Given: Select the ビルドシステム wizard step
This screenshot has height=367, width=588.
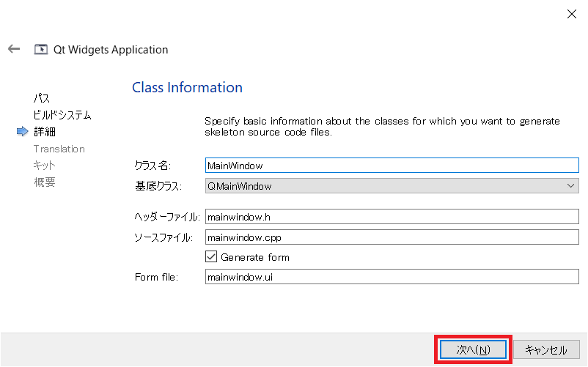Looking at the screenshot, I should 62,115.
